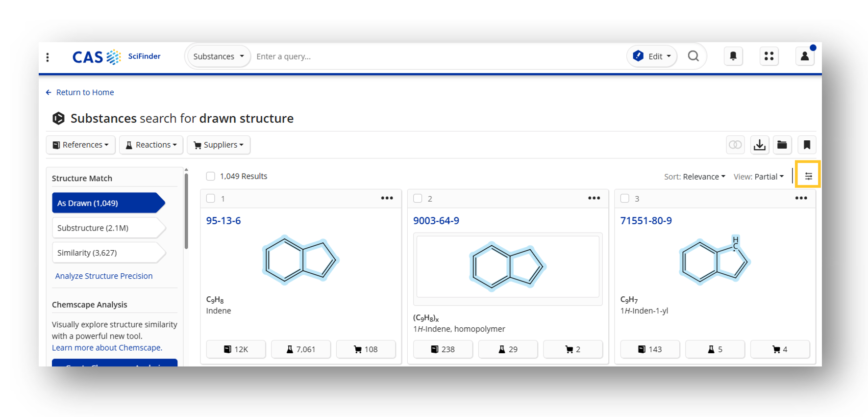Click the CAS SciFinder logo
The width and height of the screenshot is (868, 417).
point(116,57)
